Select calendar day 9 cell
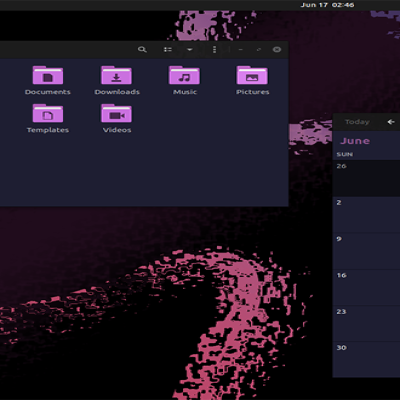 [366, 251]
